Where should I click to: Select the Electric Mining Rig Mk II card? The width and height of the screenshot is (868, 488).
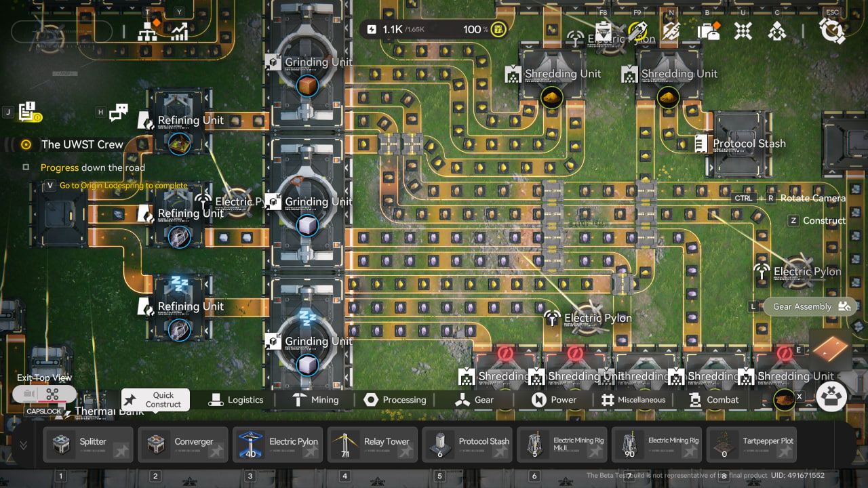point(563,445)
